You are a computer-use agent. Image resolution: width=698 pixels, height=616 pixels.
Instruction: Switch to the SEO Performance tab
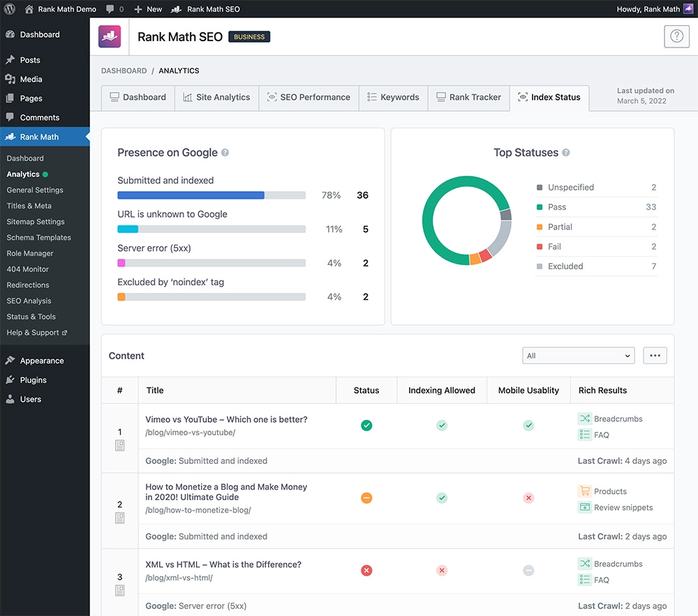coord(309,98)
